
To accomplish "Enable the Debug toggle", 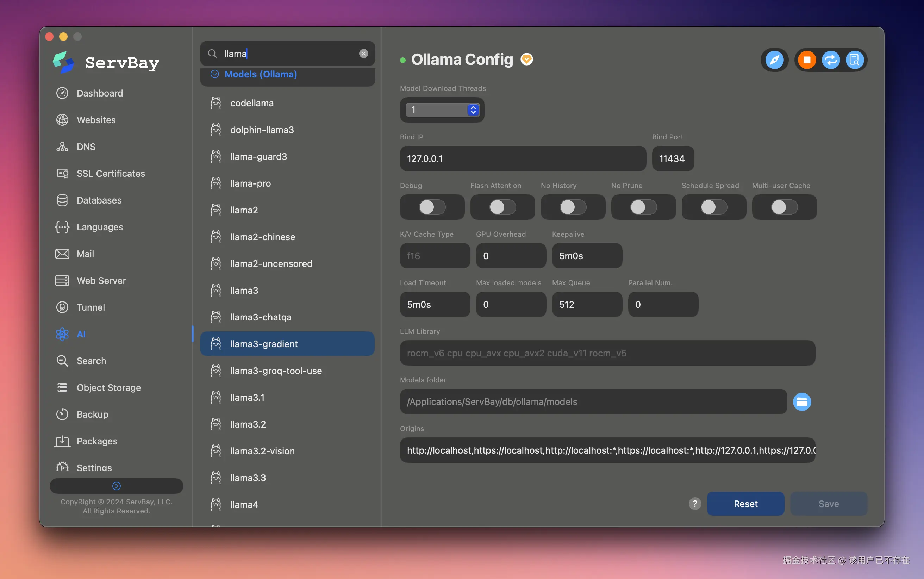I will click(432, 207).
